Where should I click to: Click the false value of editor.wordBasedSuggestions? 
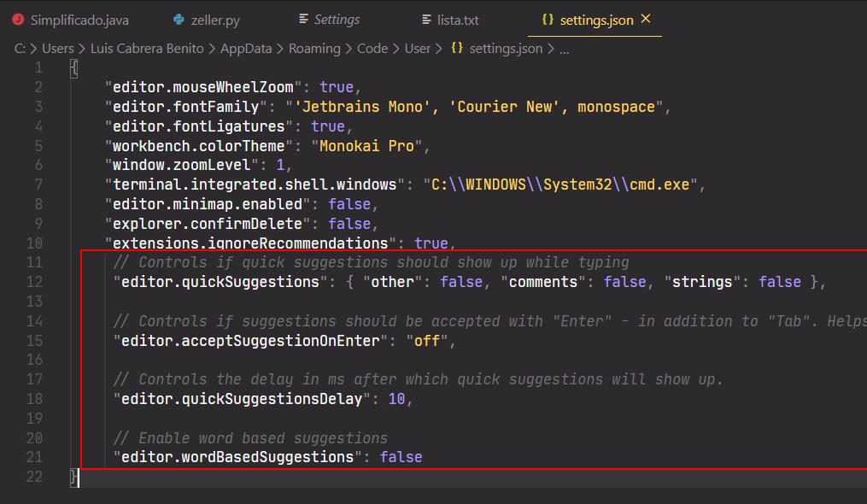tap(401, 457)
